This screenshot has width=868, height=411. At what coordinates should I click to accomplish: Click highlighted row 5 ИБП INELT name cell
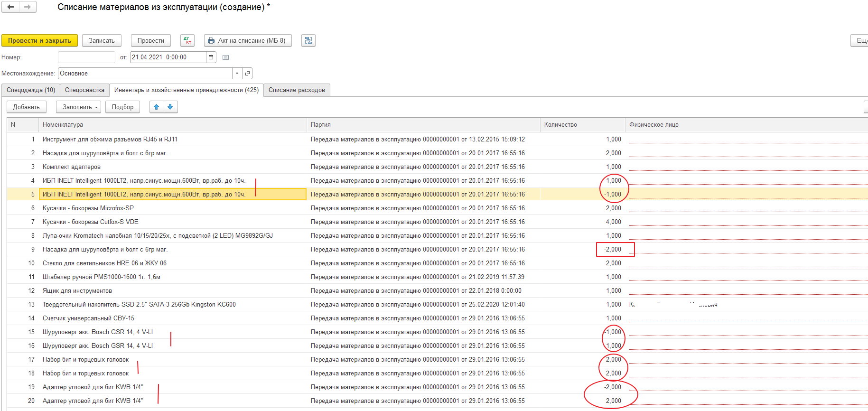173,195
